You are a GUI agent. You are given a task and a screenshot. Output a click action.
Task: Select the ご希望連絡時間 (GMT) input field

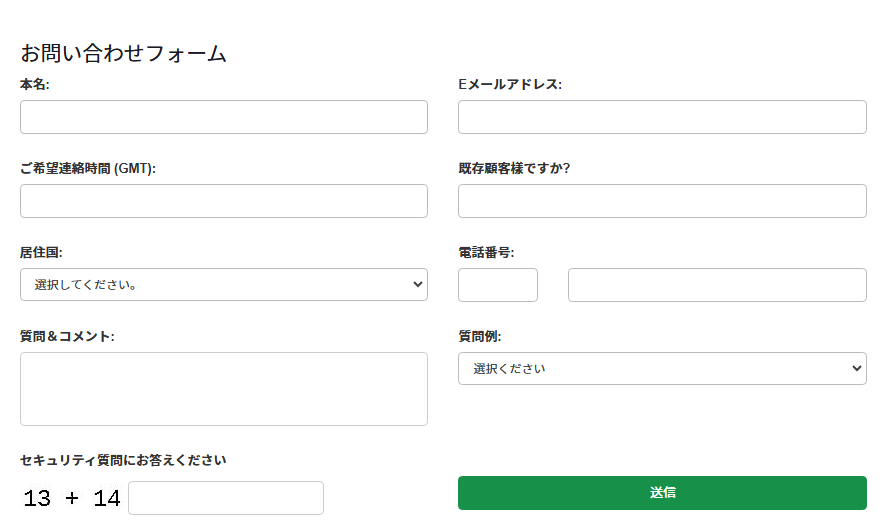click(x=223, y=201)
